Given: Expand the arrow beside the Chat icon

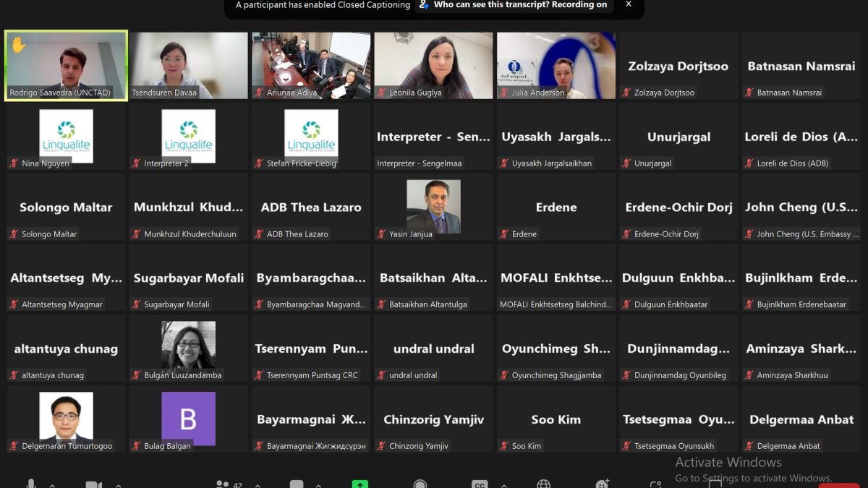Looking at the screenshot, I should coord(319,485).
